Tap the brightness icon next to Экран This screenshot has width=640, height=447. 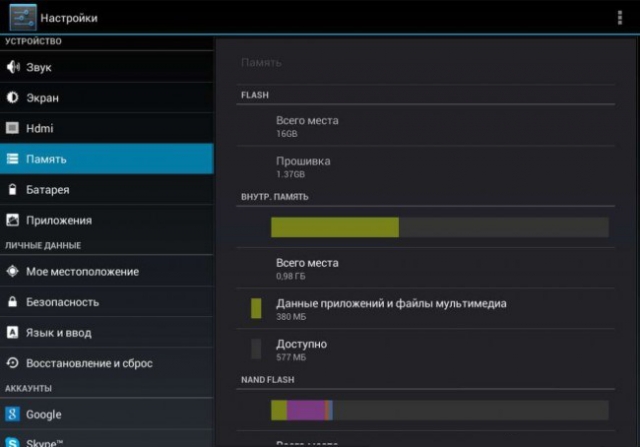13,98
